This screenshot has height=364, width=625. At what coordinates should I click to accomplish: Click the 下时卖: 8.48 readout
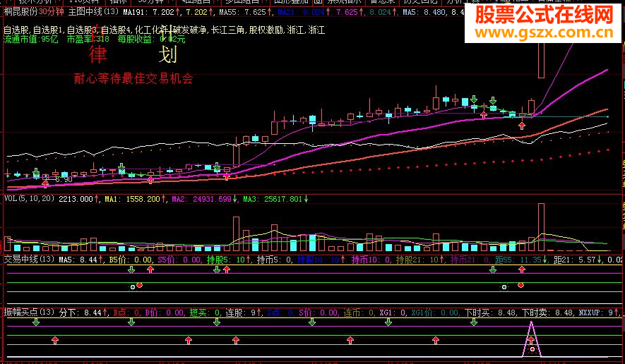click(x=547, y=313)
